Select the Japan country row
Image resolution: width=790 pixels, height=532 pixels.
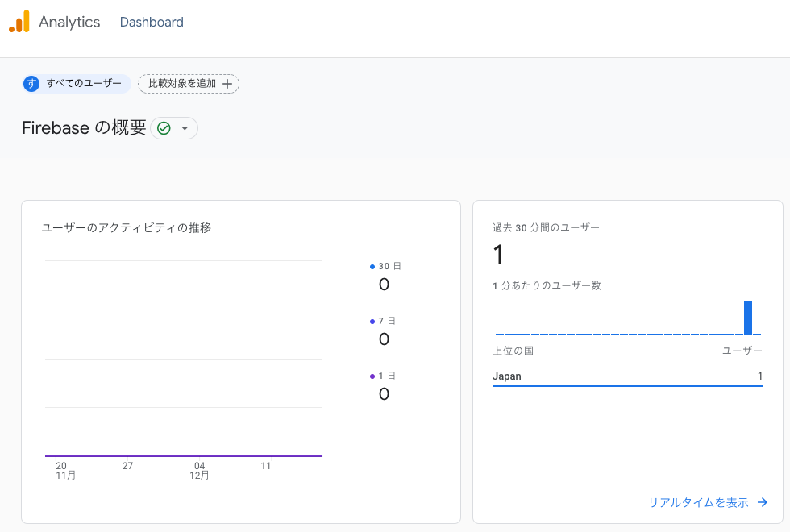tap(627, 376)
